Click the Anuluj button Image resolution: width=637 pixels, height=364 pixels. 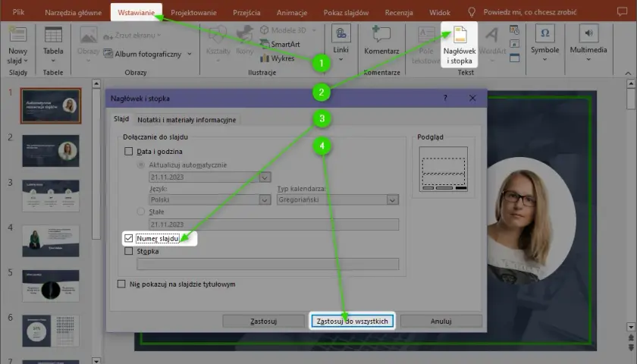pos(441,321)
